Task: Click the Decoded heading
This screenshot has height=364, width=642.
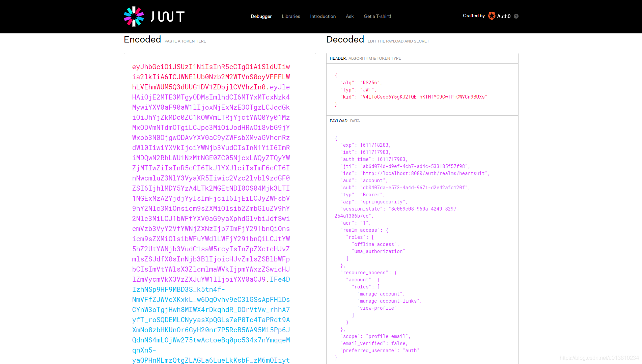Action: point(345,39)
